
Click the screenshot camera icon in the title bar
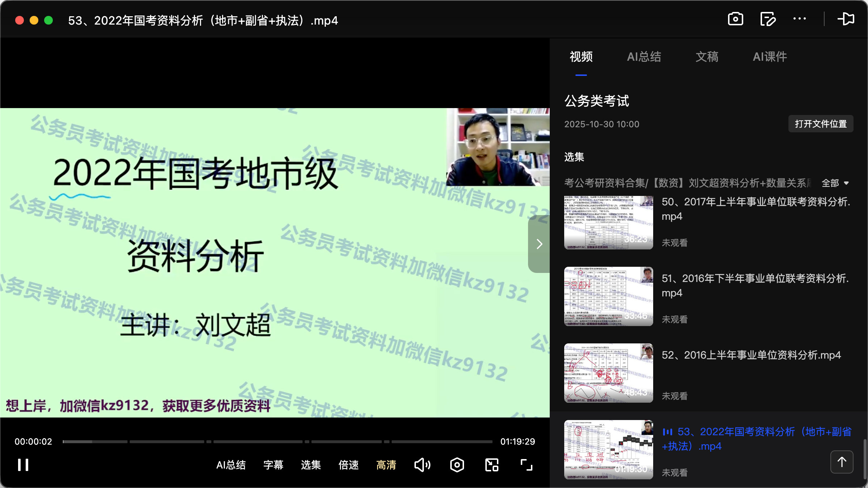[x=736, y=19]
